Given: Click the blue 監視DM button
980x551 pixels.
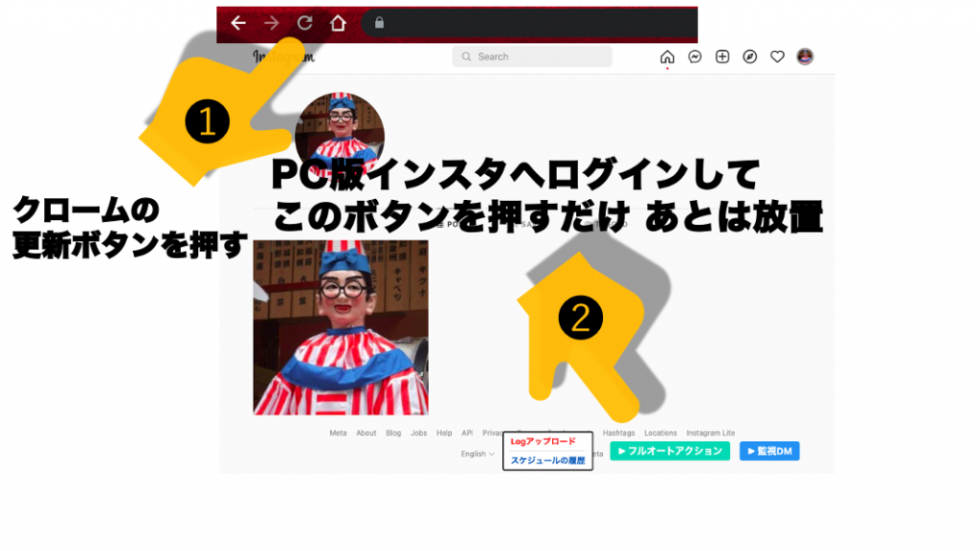Looking at the screenshot, I should click(769, 452).
